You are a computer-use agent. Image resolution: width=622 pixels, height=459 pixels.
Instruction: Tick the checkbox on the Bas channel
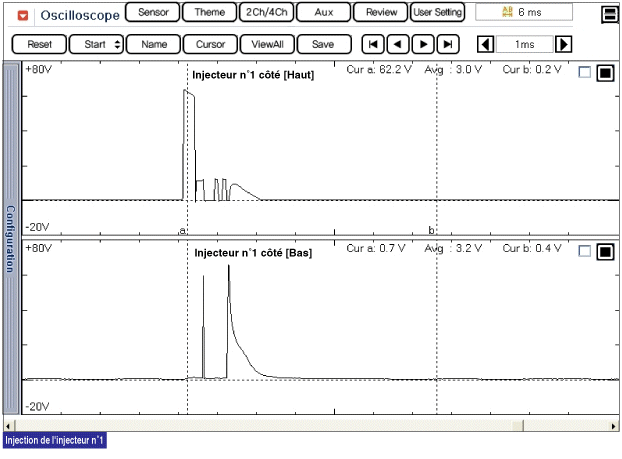[585, 252]
